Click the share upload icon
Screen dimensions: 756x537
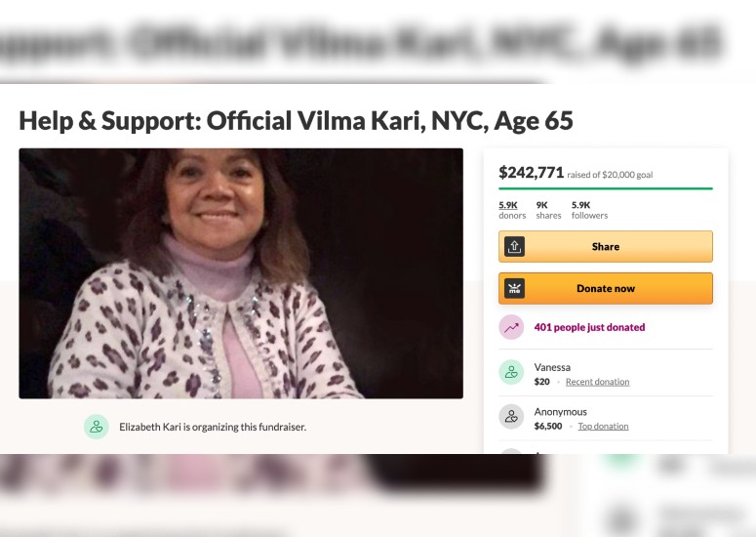[514, 247]
